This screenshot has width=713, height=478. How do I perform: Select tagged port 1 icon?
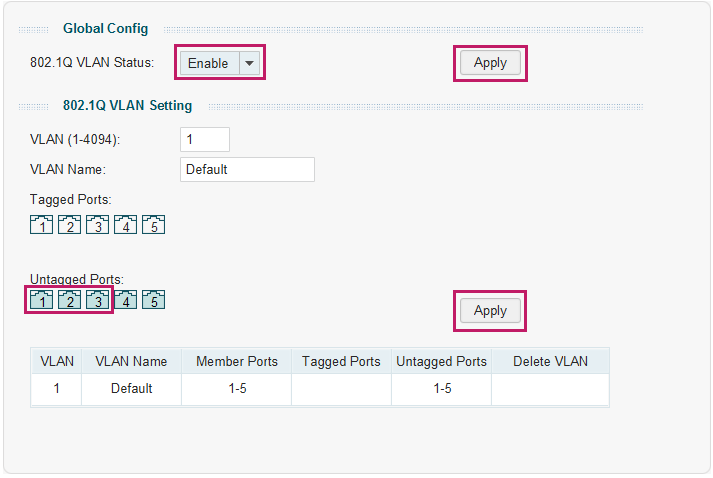click(x=41, y=224)
